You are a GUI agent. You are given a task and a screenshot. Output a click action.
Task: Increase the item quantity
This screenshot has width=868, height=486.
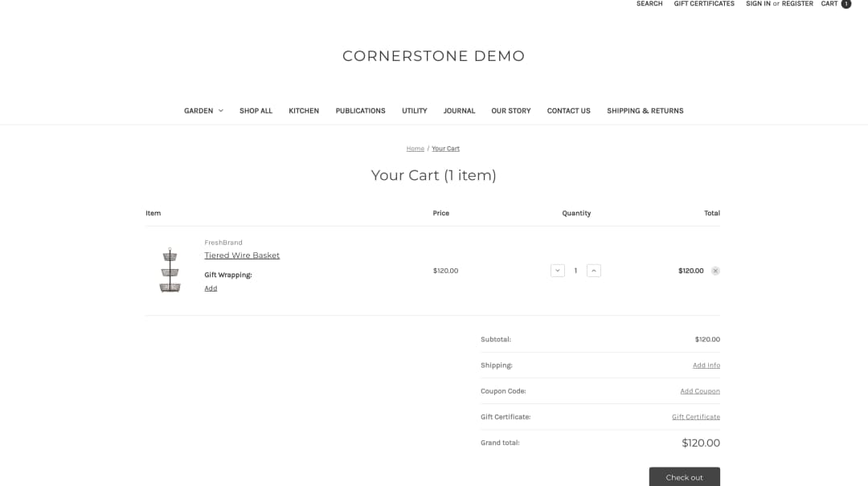(593, 271)
